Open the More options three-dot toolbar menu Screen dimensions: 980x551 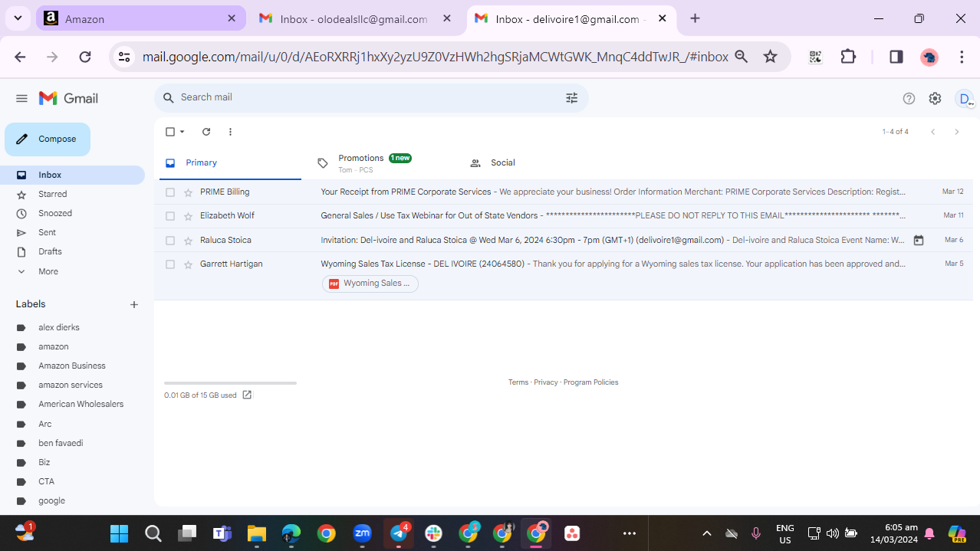pyautogui.click(x=230, y=132)
